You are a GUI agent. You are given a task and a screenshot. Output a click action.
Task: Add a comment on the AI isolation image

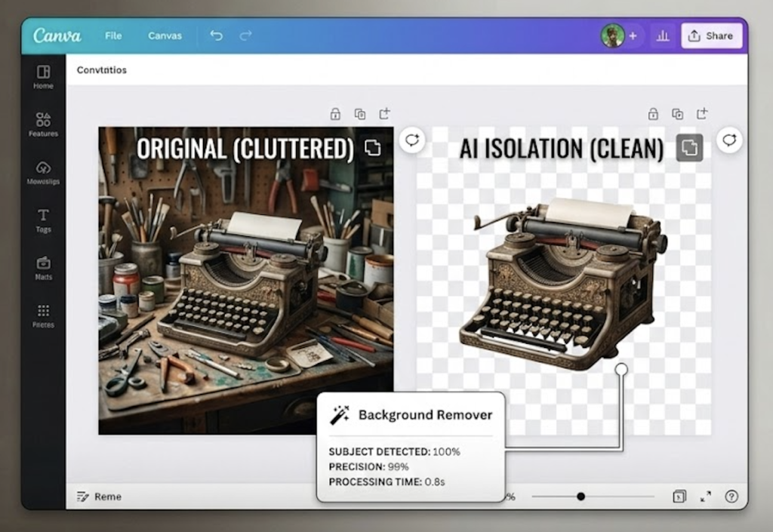click(x=729, y=140)
